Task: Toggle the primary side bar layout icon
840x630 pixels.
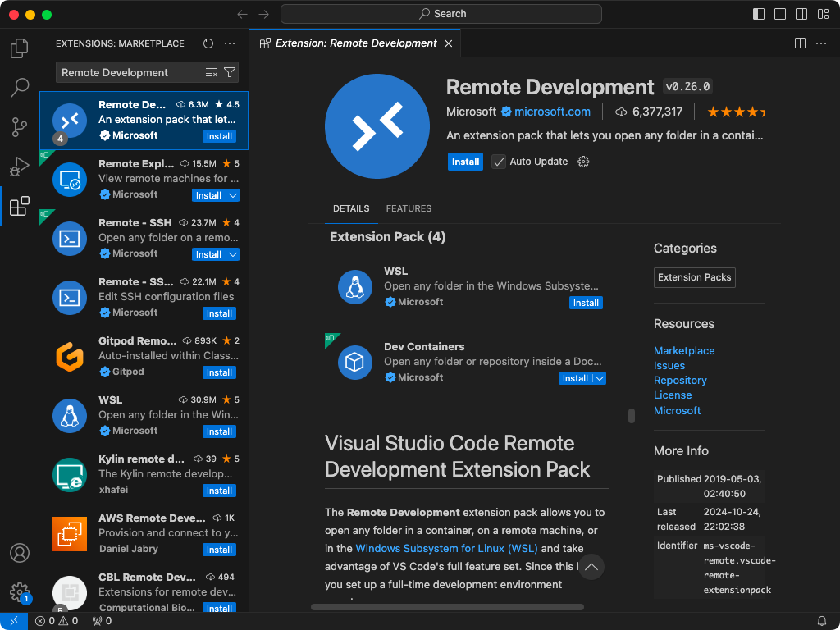Action: [759, 14]
